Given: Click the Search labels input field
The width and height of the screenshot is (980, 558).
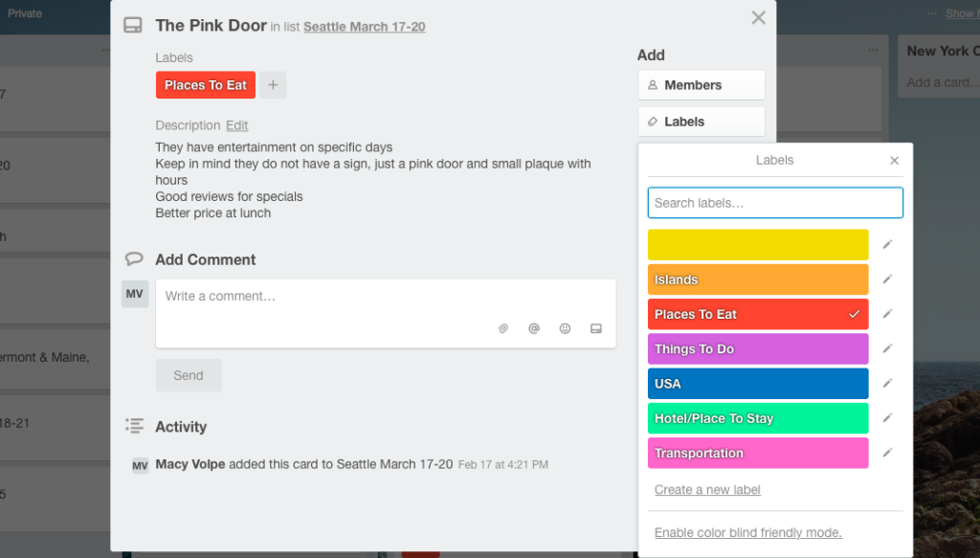Looking at the screenshot, I should pyautogui.click(x=775, y=203).
